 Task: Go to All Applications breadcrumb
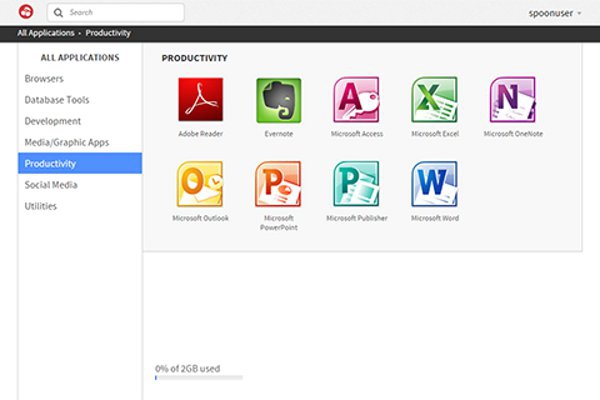click(x=46, y=33)
